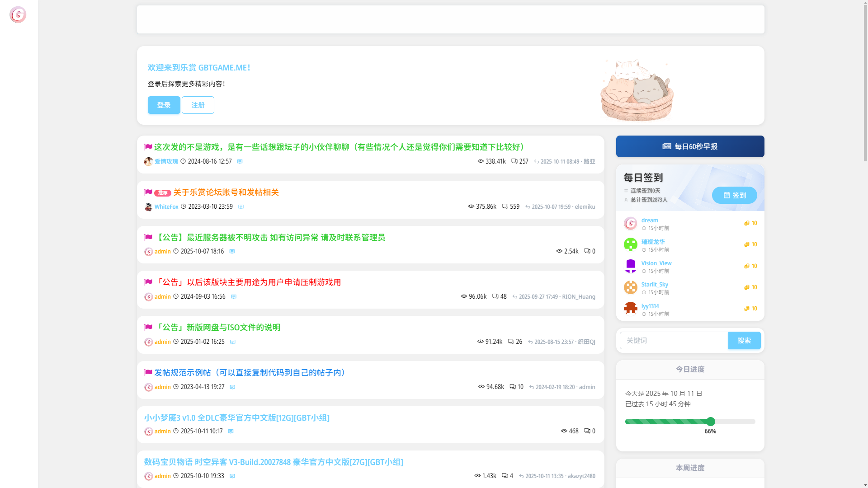Click the 爱情玫瑰 user avatar
Viewport: 868px width, 488px height.
[148, 162]
